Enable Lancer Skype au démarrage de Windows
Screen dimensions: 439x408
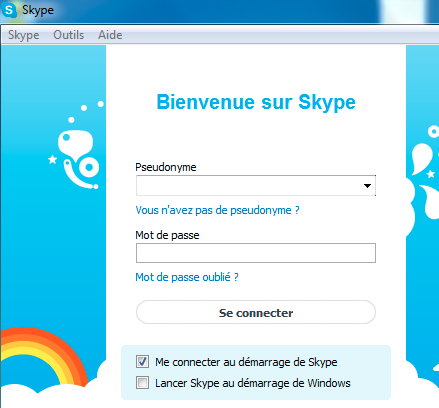tap(142, 383)
